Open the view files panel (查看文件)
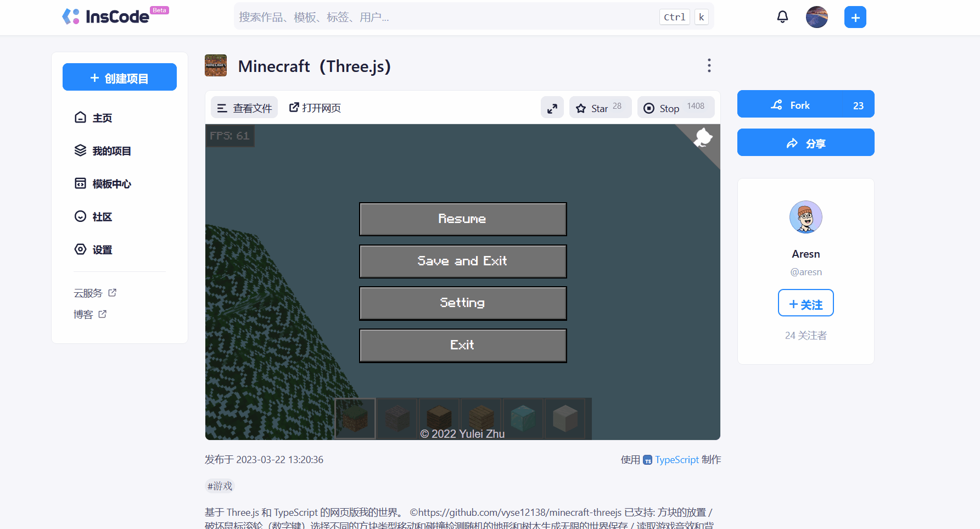 tap(244, 108)
